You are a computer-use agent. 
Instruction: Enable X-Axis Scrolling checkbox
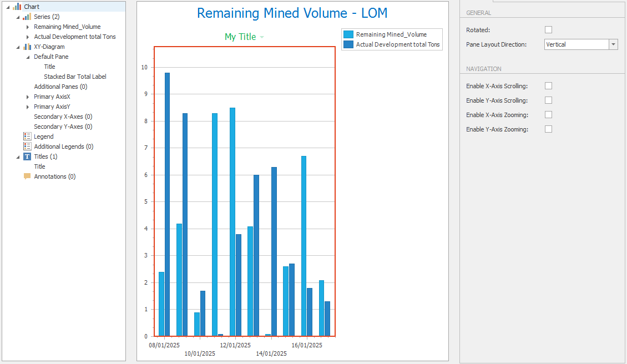[x=548, y=86]
